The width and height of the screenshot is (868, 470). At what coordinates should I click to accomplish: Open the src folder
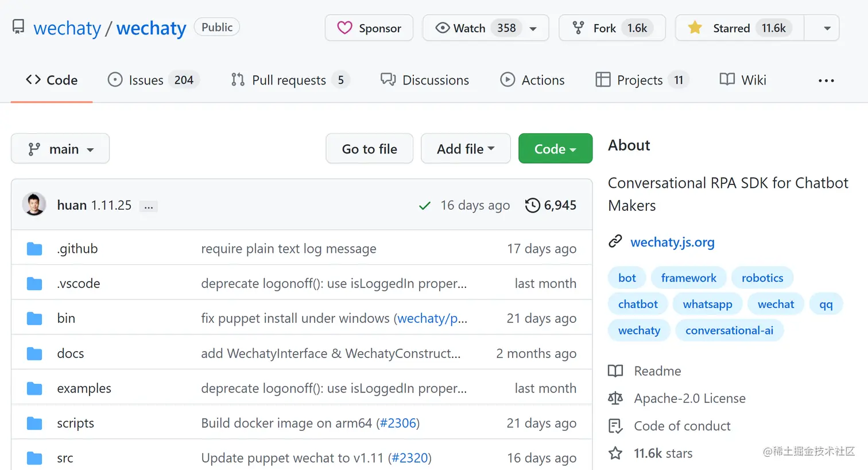[x=65, y=458]
